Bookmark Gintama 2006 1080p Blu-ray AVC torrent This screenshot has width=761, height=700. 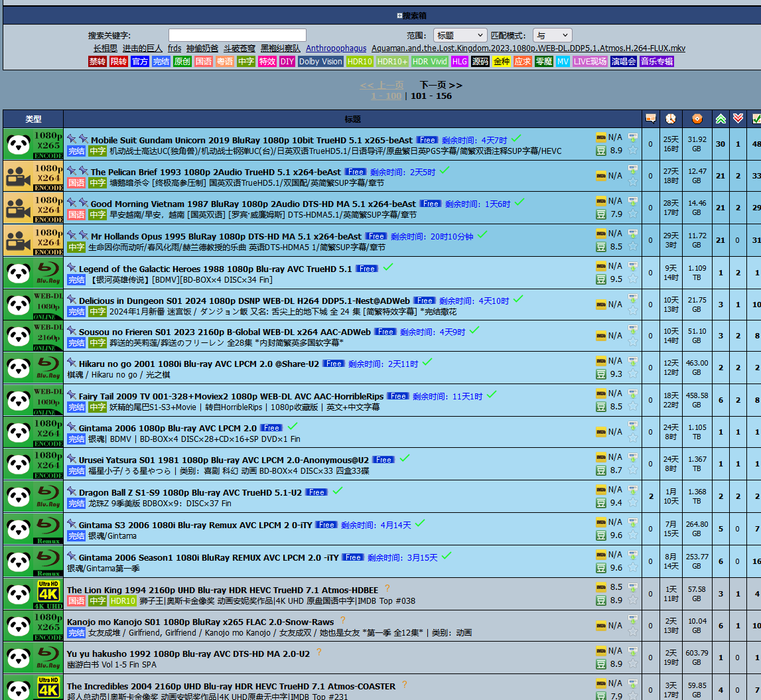(x=633, y=438)
